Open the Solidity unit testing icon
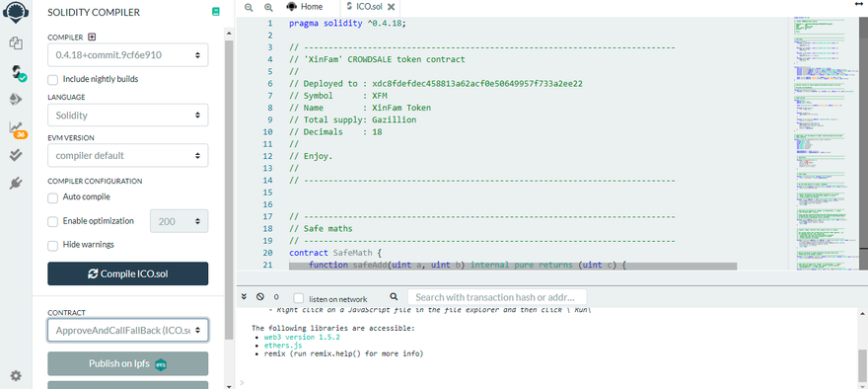The width and height of the screenshot is (868, 389). coord(16,156)
